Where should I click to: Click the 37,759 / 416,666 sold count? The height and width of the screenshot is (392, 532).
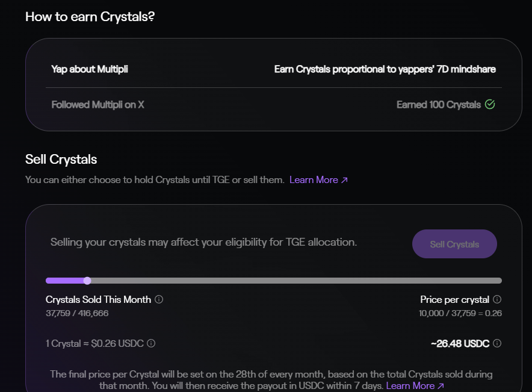pos(77,313)
